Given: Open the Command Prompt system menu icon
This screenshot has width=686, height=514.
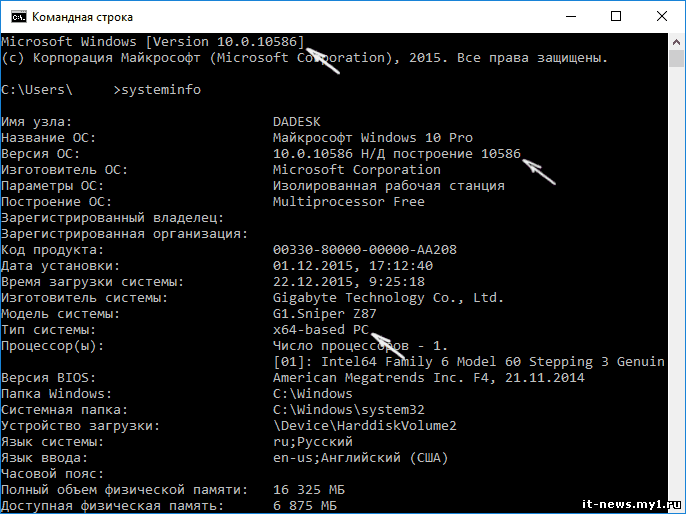Looking at the screenshot, I should tap(19, 17).
